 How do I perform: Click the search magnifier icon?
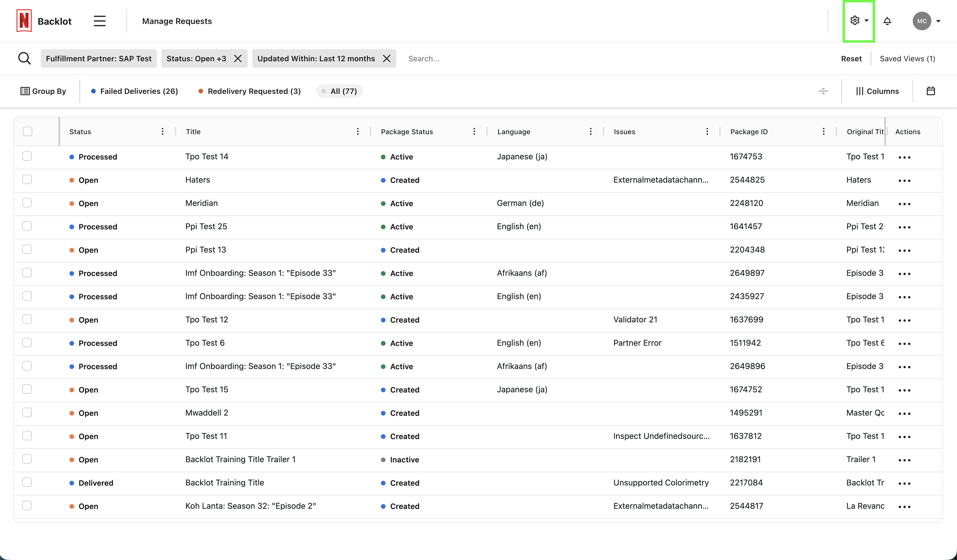[24, 58]
